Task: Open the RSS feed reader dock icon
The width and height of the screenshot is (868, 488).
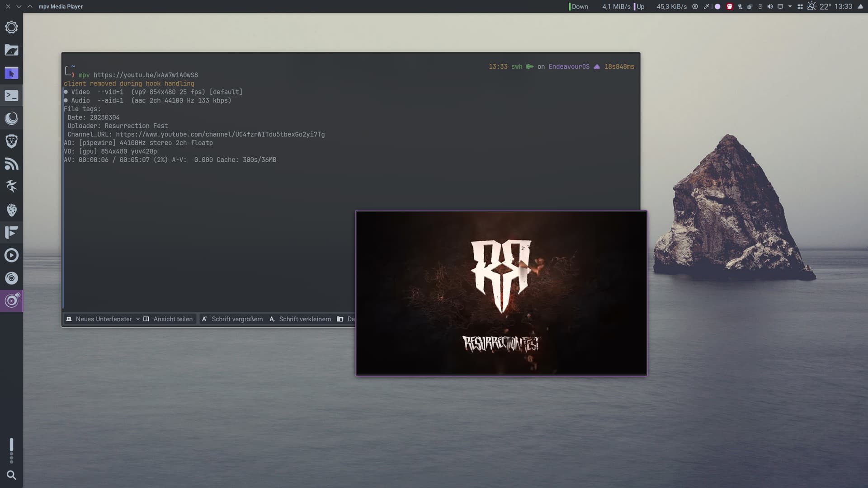Action: click(x=11, y=164)
